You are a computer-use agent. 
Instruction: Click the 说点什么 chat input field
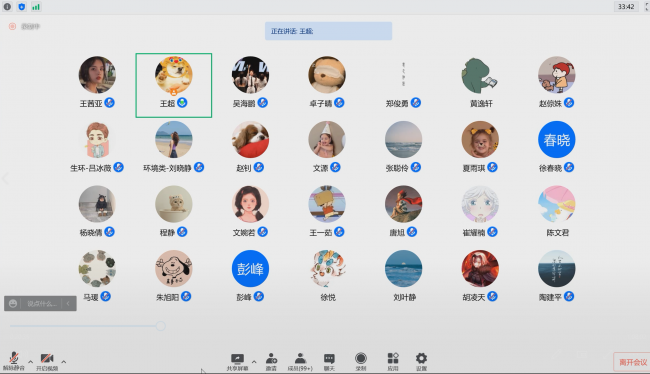click(41, 304)
